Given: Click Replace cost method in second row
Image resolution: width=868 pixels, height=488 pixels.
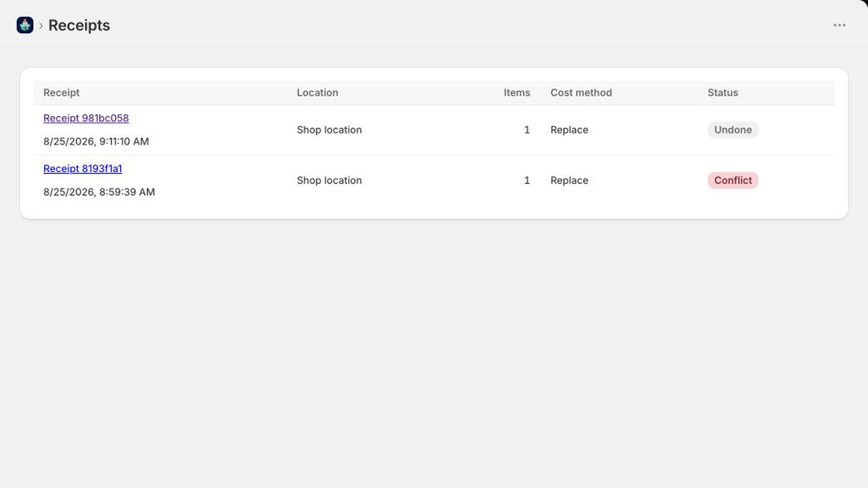Looking at the screenshot, I should click(569, 180).
